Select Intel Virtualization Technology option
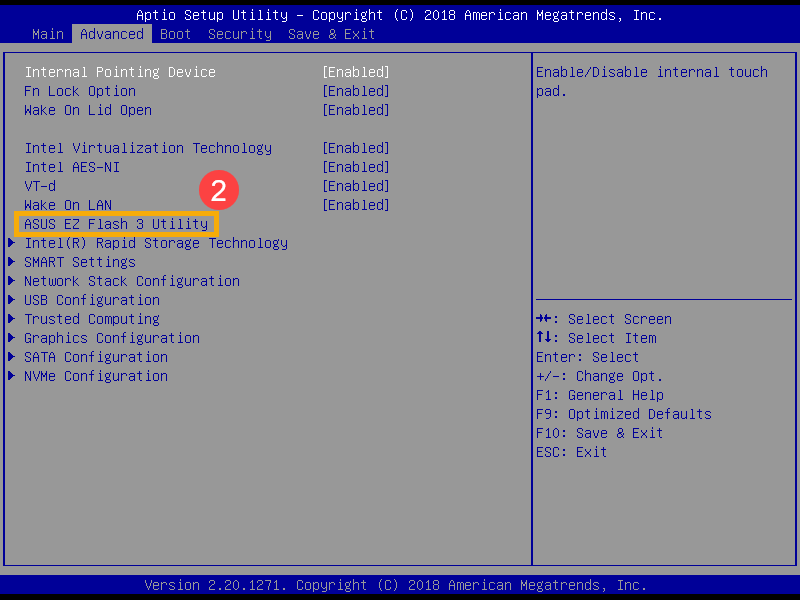The image size is (800, 600). 148,148
